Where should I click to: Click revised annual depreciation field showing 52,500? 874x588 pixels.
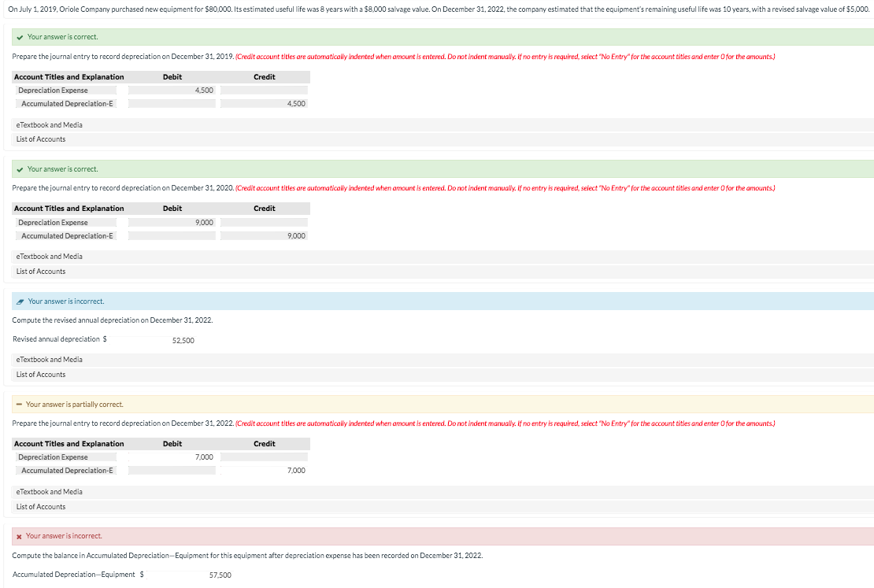(x=153, y=340)
